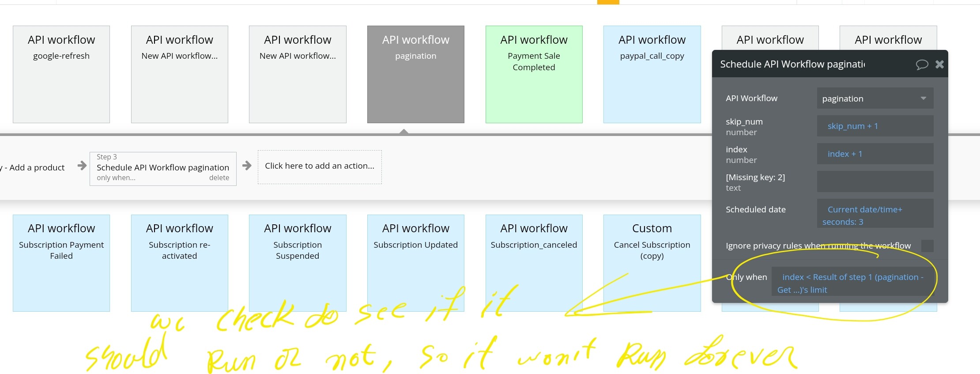The width and height of the screenshot is (980, 374).
Task: Open the comment icon in Schedule API Workflow panel
Action: point(922,64)
